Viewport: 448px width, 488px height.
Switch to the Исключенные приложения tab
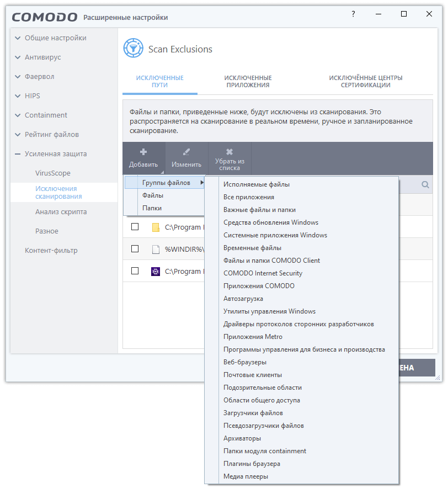248,82
